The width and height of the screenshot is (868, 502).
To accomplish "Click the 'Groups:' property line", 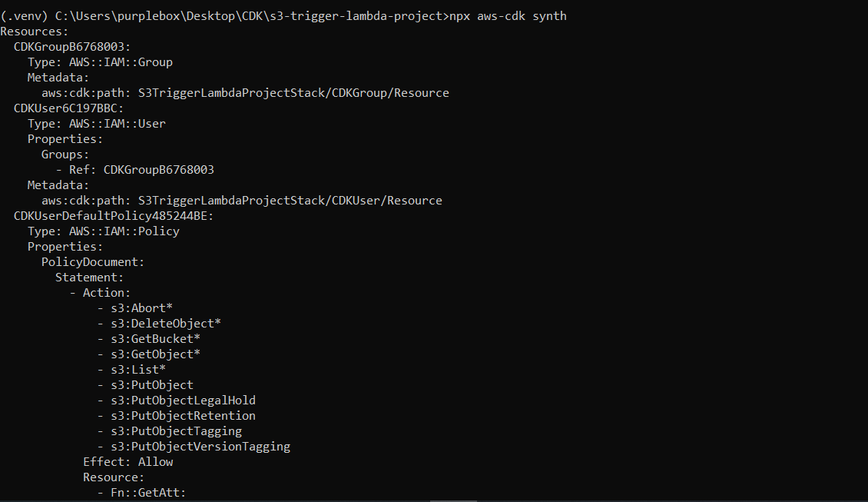I will pyautogui.click(x=65, y=155).
